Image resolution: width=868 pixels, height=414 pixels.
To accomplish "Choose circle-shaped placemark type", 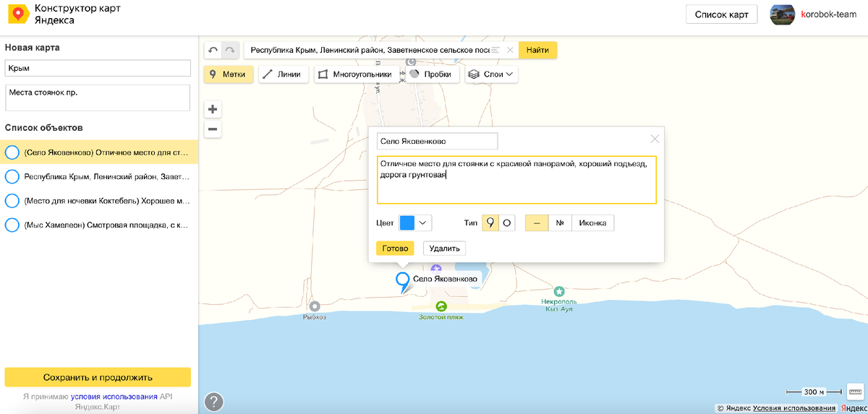I will click(508, 223).
